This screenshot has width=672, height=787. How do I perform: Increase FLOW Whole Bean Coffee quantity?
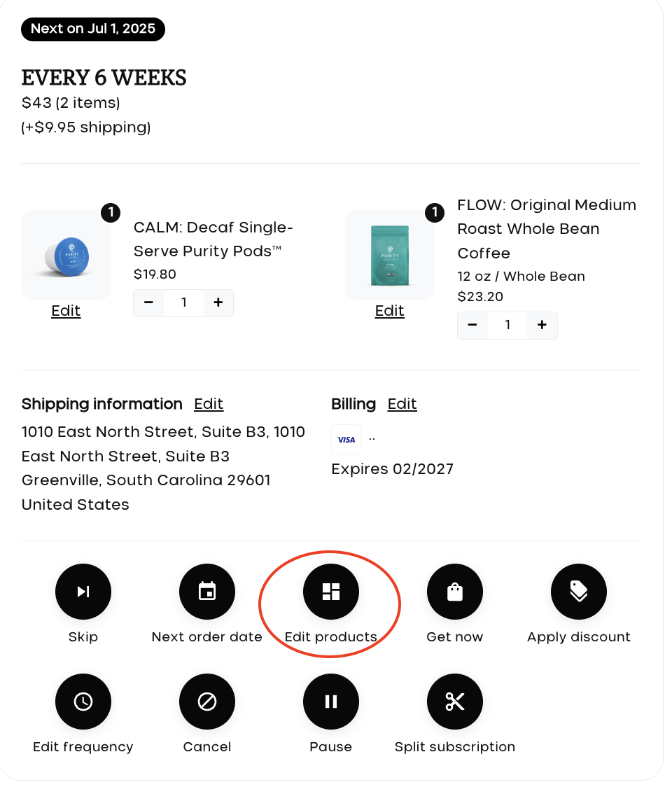tap(542, 326)
